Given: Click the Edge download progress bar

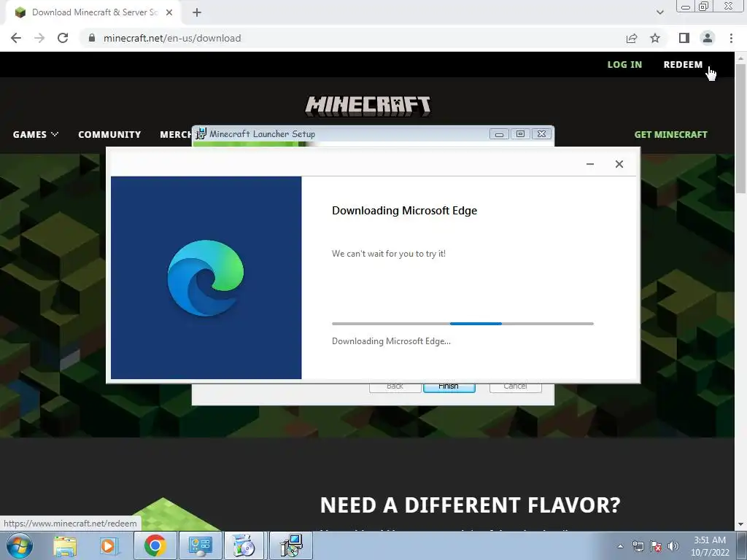Looking at the screenshot, I should click(462, 323).
